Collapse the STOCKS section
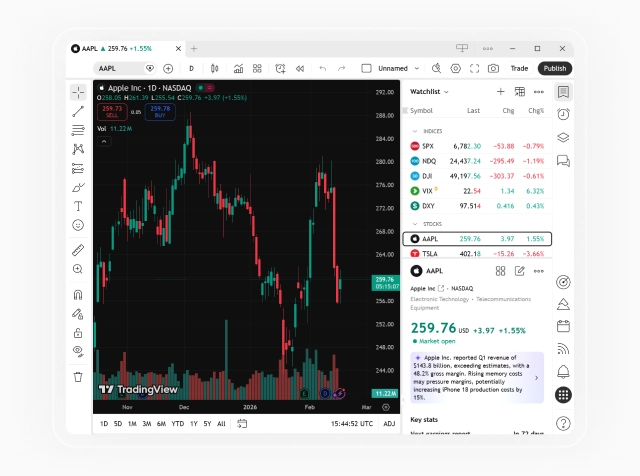This screenshot has height=476, width=640. click(x=415, y=224)
